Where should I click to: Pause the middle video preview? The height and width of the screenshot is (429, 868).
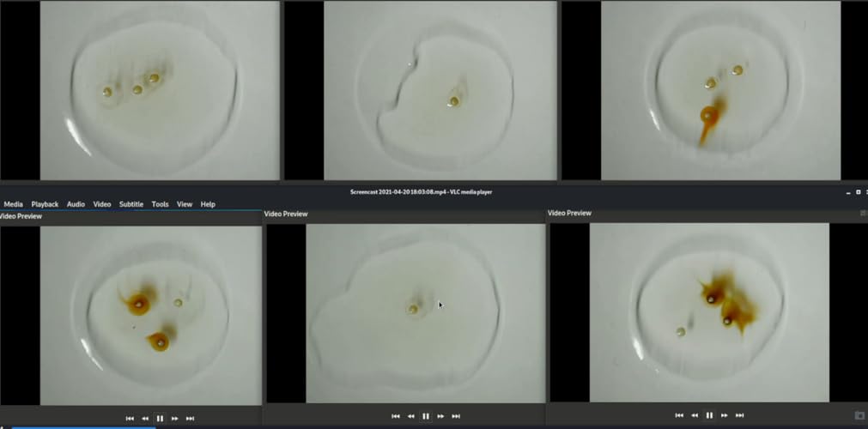coord(426,416)
